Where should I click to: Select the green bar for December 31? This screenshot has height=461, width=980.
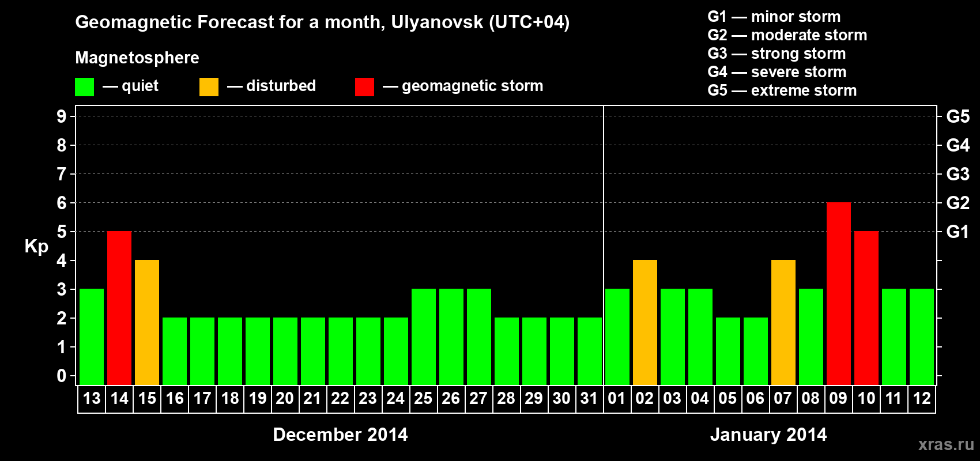pos(590,352)
